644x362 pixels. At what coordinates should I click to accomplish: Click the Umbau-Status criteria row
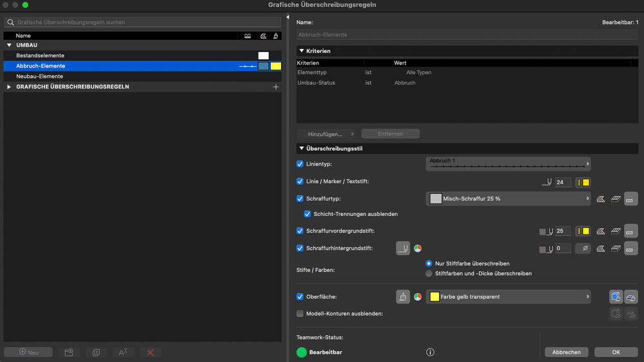(467, 83)
